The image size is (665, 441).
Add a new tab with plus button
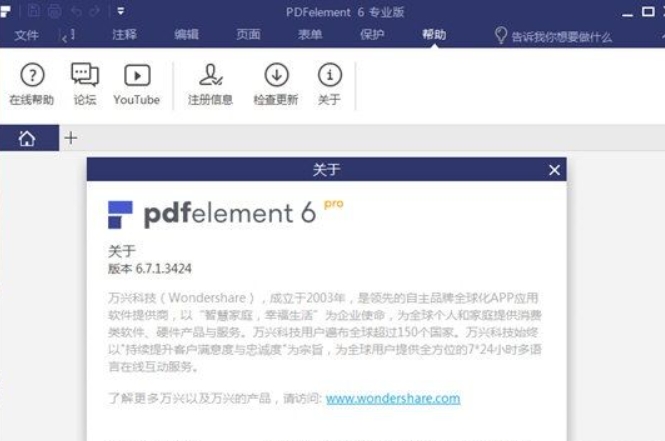click(71, 138)
